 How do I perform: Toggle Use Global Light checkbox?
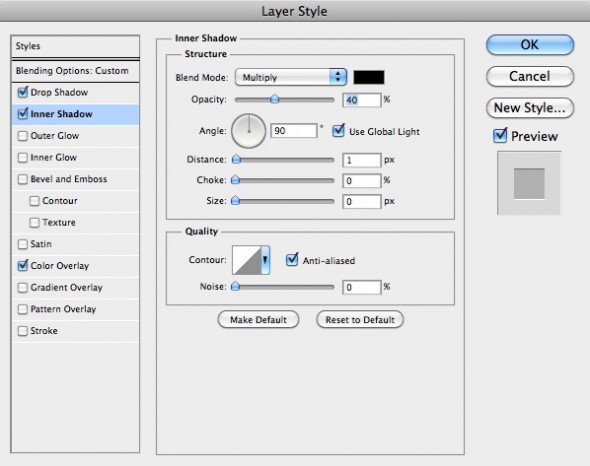338,131
